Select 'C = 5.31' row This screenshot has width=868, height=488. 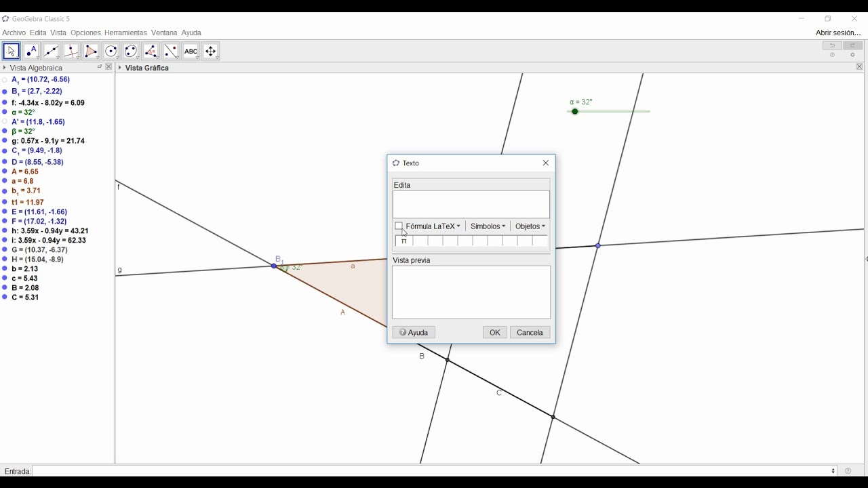coord(25,298)
